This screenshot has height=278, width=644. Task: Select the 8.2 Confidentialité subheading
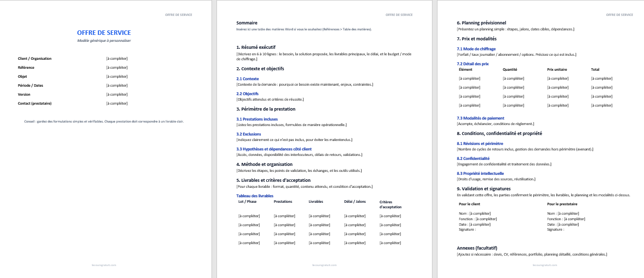click(473, 158)
